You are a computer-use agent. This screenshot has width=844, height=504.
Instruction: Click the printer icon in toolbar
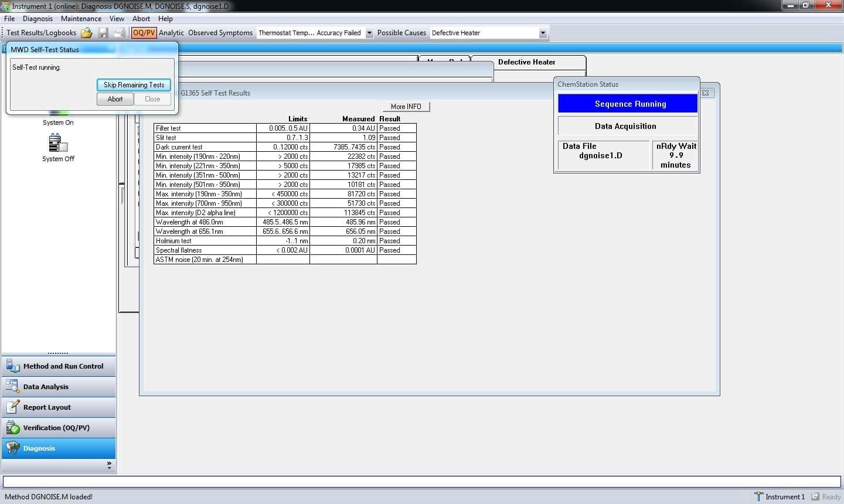(120, 33)
